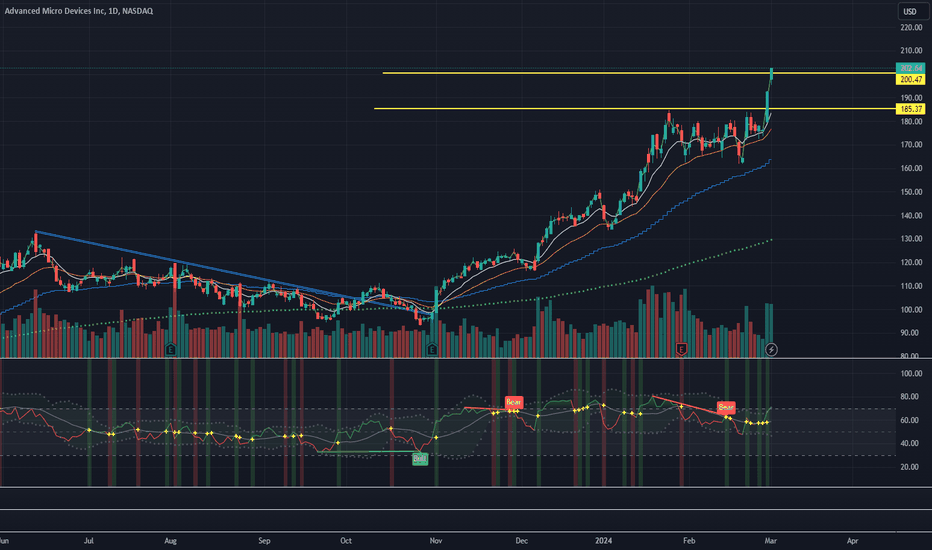
Task: Click the 40.00 label on RSI scale
Action: (x=909, y=443)
